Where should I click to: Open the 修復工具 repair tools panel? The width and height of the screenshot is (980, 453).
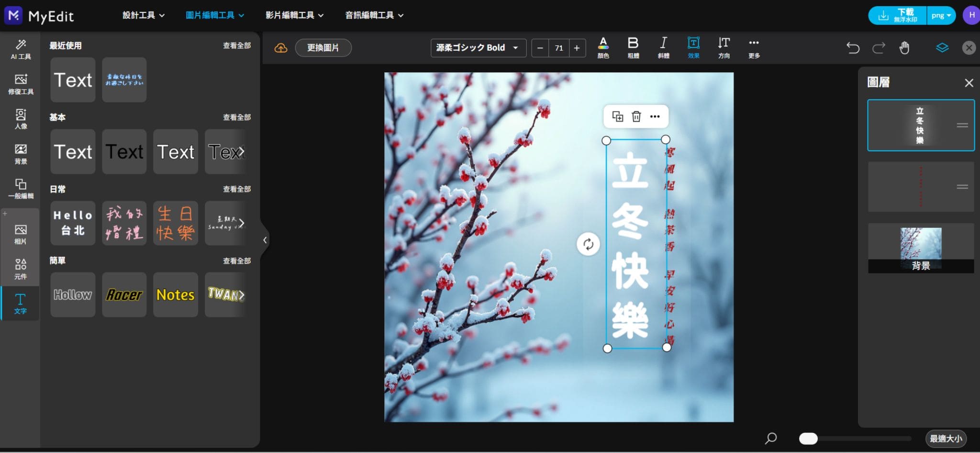21,84
